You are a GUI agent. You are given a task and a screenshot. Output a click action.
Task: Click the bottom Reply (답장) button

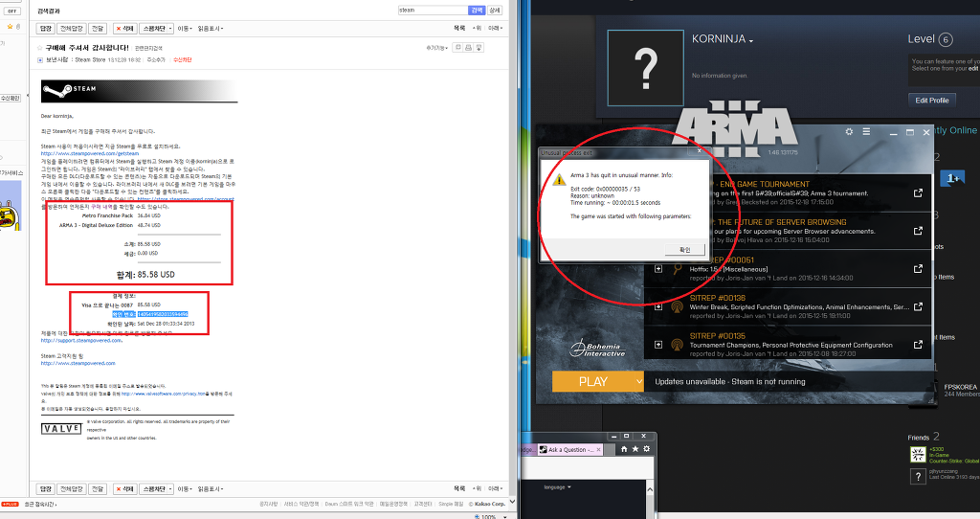[x=46, y=489]
